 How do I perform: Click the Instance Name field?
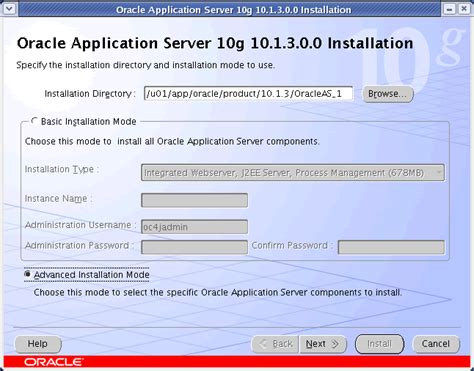[x=194, y=200]
